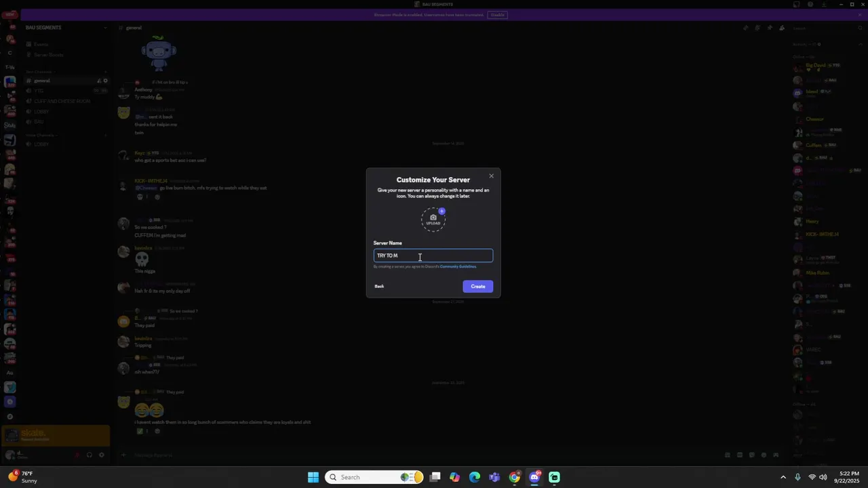Open the C server in server list
This screenshot has width=868, height=488.
point(9,53)
